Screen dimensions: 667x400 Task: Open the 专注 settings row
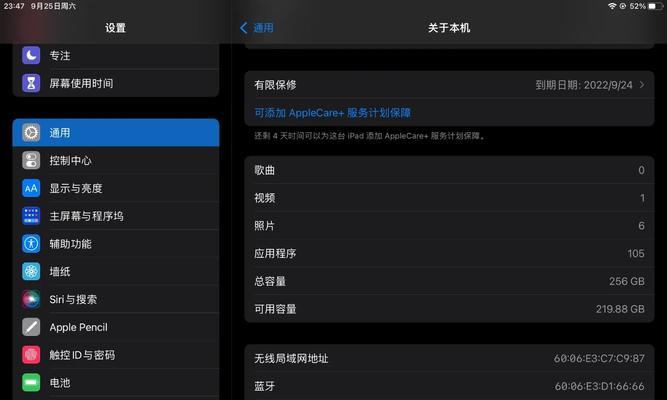[x=116, y=55]
